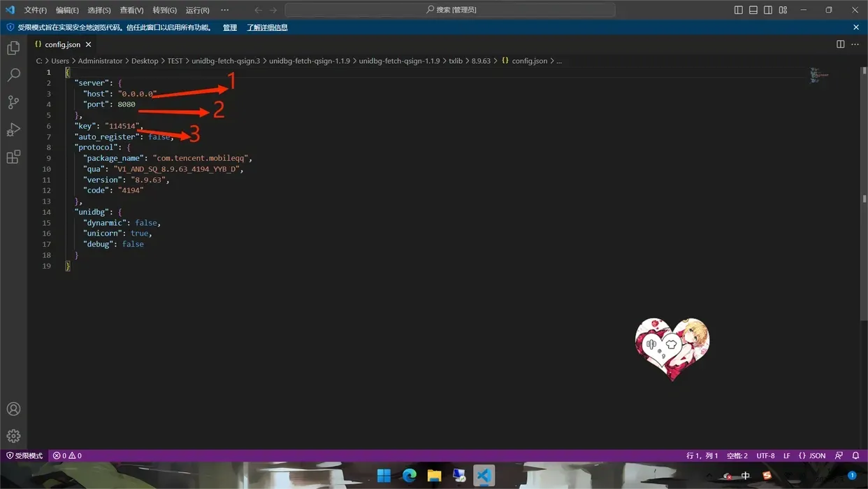
Task: Select the JSON language mode in status bar
Action: [x=812, y=455]
